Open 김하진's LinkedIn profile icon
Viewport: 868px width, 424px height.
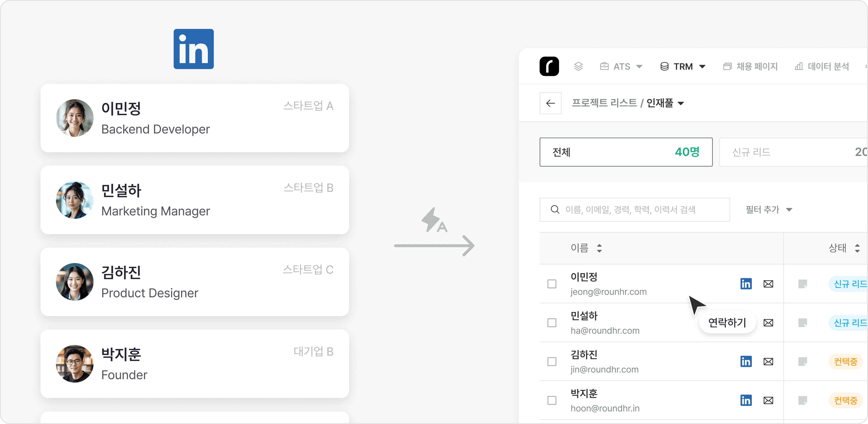pyautogui.click(x=746, y=362)
